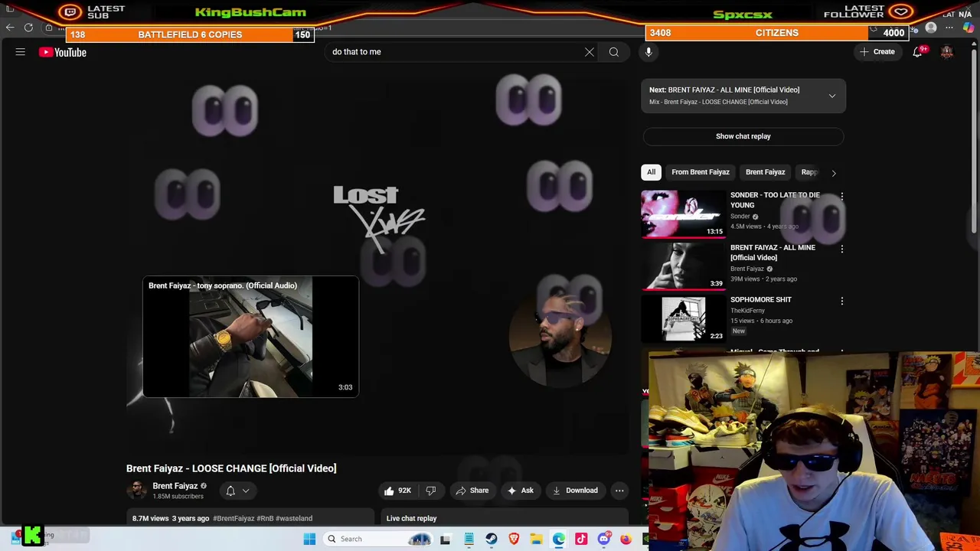The height and width of the screenshot is (551, 980).
Task: Go to YouTube home via the logo
Action: 63,52
